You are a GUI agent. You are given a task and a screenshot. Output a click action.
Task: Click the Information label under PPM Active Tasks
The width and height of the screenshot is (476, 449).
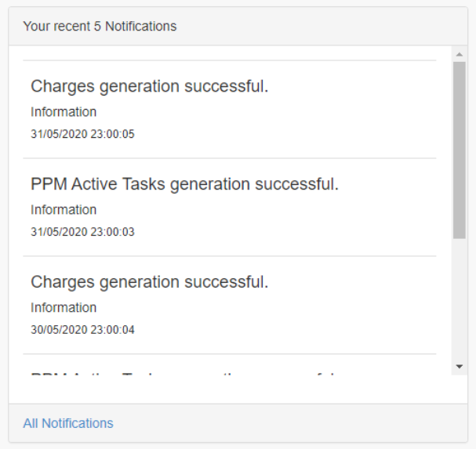click(x=64, y=210)
